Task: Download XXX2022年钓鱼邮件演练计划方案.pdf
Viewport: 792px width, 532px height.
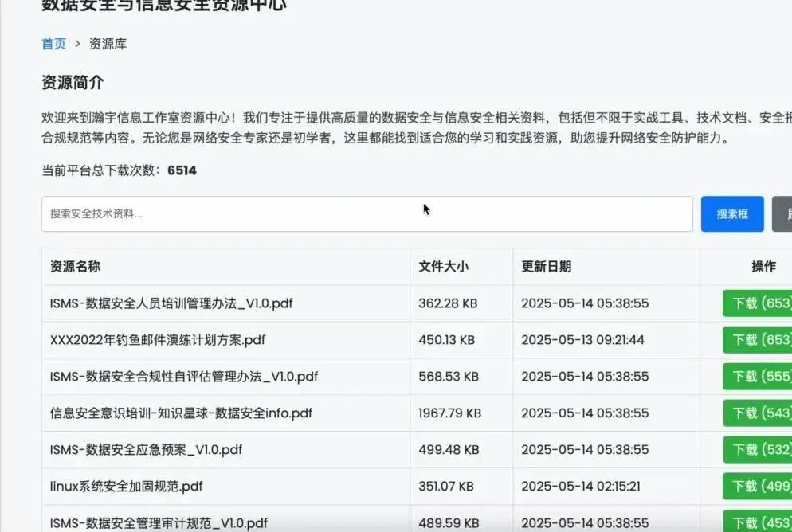Action: (756, 340)
